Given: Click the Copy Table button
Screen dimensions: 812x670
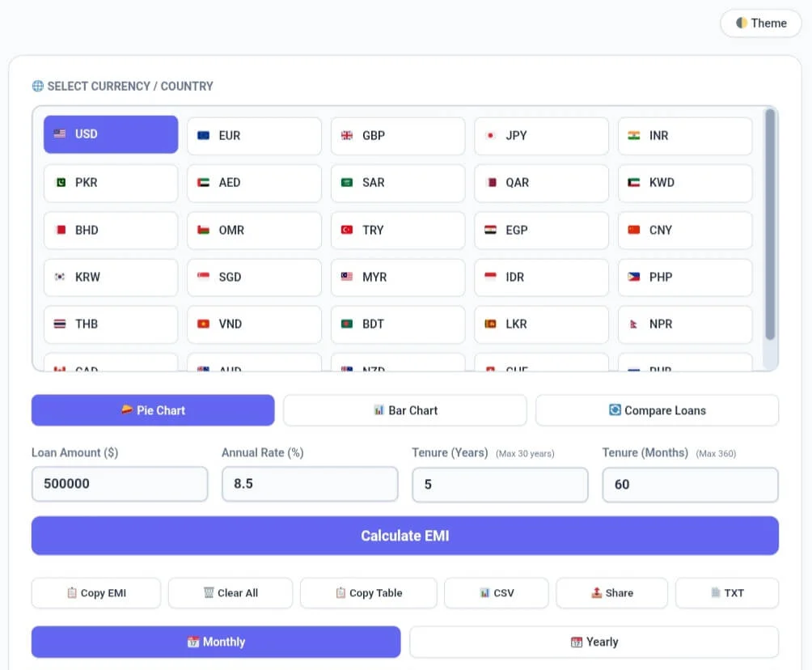Looking at the screenshot, I should pos(368,593).
